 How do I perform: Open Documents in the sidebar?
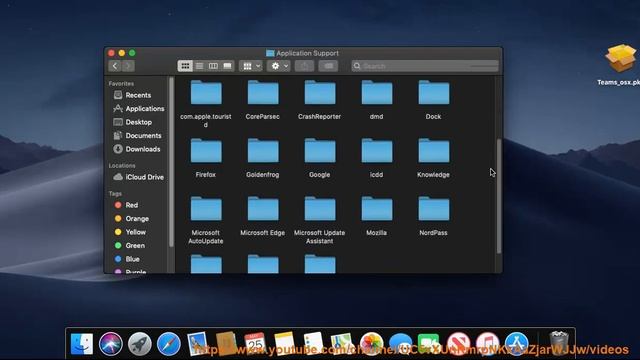138,136
